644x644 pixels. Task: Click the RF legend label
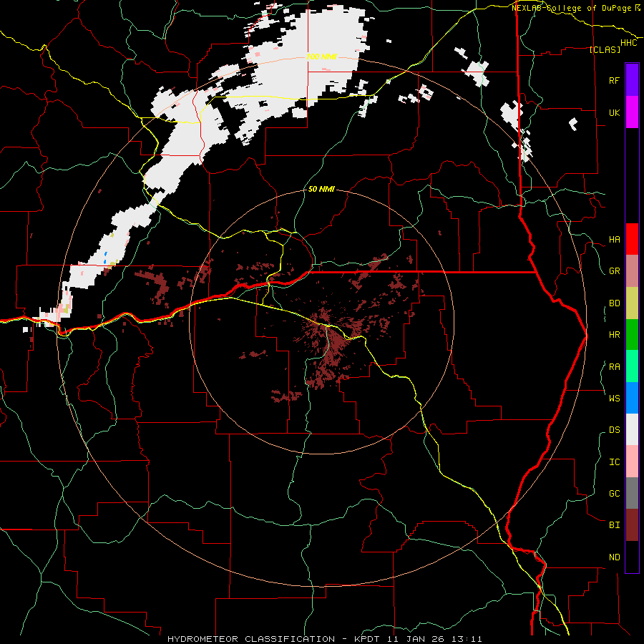click(614, 80)
